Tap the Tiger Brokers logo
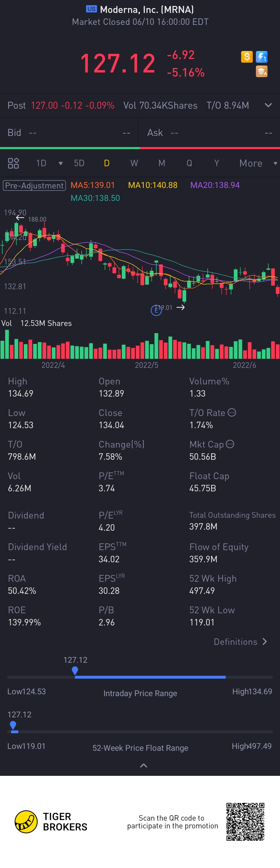 [26, 821]
